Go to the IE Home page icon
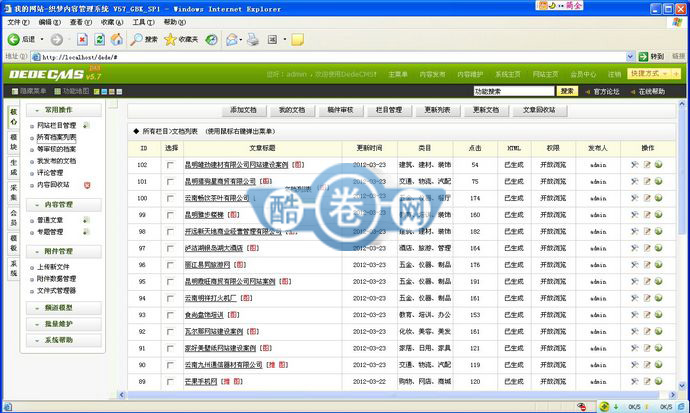 (x=117, y=40)
